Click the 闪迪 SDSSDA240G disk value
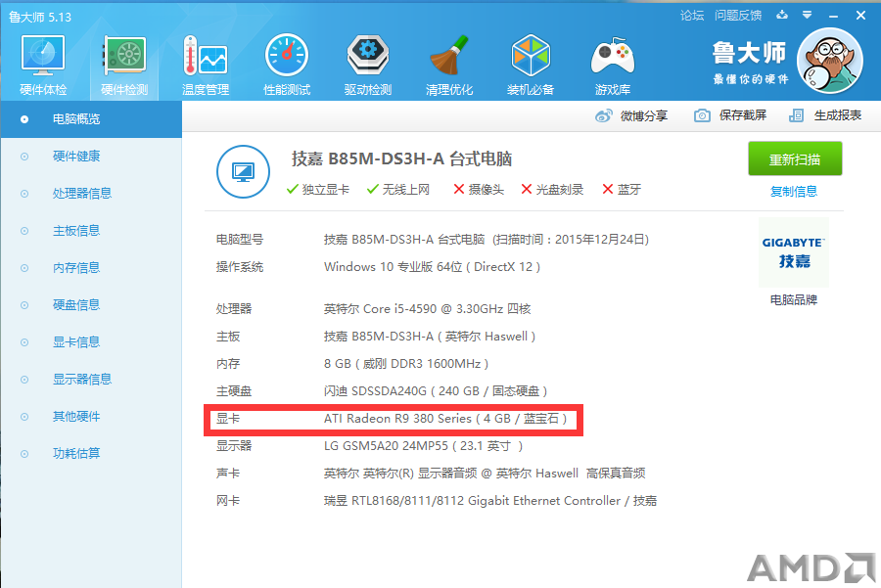881x588 pixels. coord(436,391)
